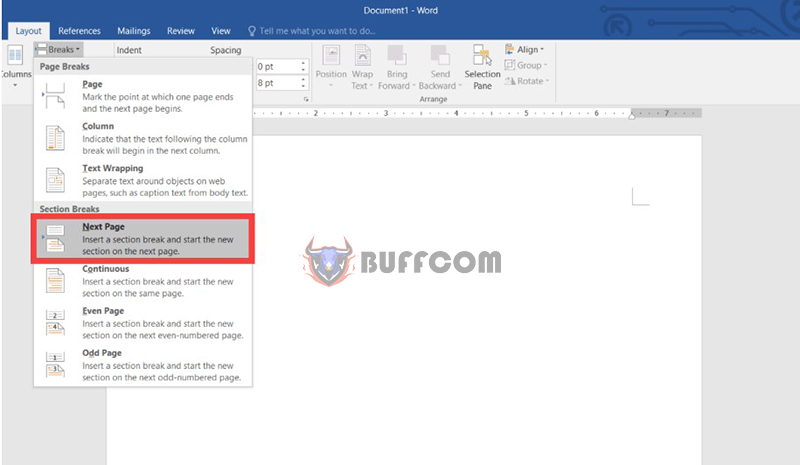Expand the Send Backward dropdown arrow
Image resolution: width=800 pixels, height=465 pixels.
click(460, 86)
